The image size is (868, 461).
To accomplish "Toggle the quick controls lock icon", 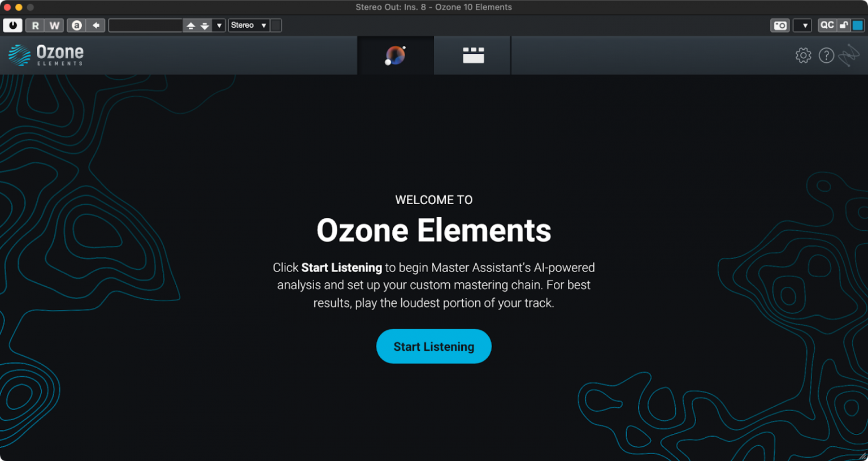I will point(844,25).
